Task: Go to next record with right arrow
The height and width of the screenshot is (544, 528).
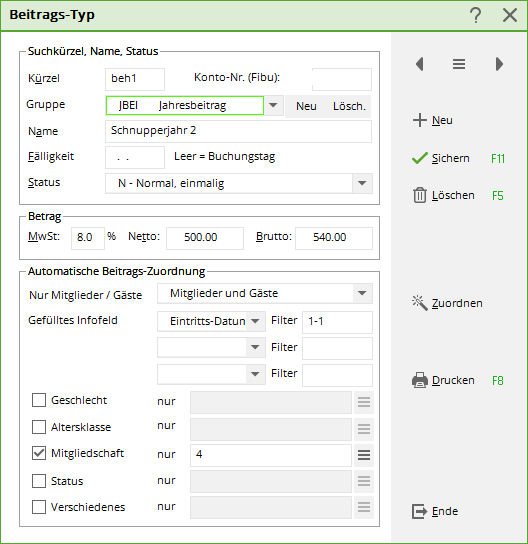Action: tap(499, 64)
